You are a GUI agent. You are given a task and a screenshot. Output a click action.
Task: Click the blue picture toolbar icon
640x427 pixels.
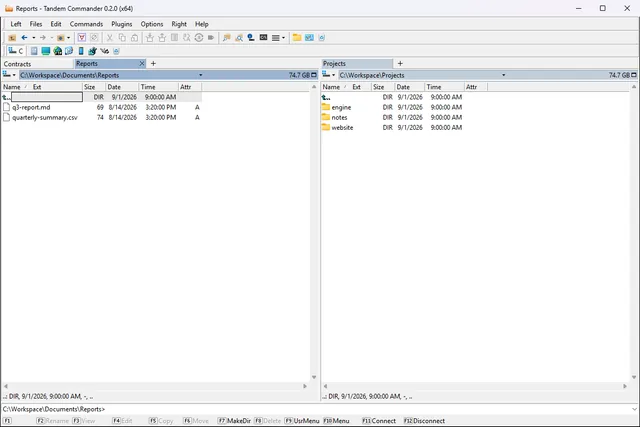pyautogui.click(x=309, y=38)
